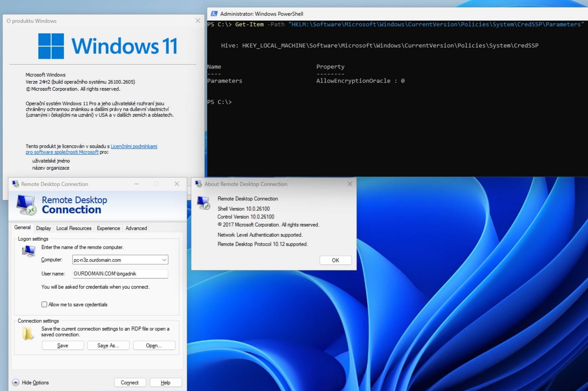
Task: Minimize the Remote Desktop Connection window
Action: (137, 184)
